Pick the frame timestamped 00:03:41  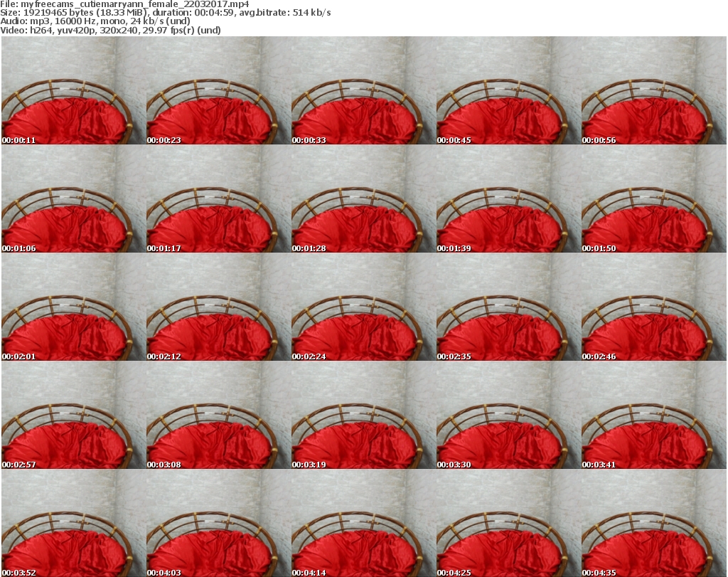pyautogui.click(x=654, y=415)
